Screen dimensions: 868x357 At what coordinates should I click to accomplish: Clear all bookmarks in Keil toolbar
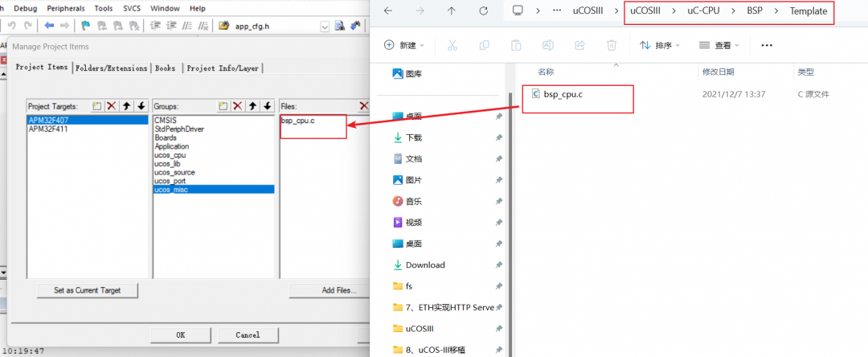133,26
